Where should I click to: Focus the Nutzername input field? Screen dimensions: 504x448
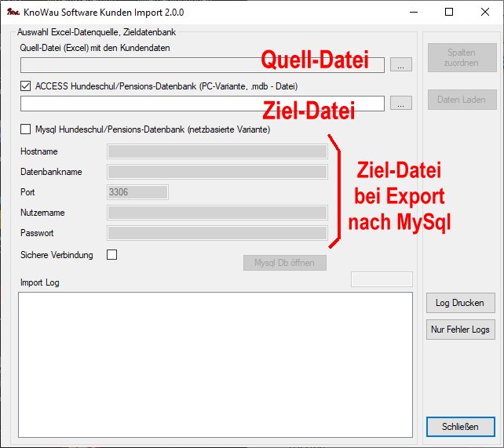pyautogui.click(x=217, y=213)
